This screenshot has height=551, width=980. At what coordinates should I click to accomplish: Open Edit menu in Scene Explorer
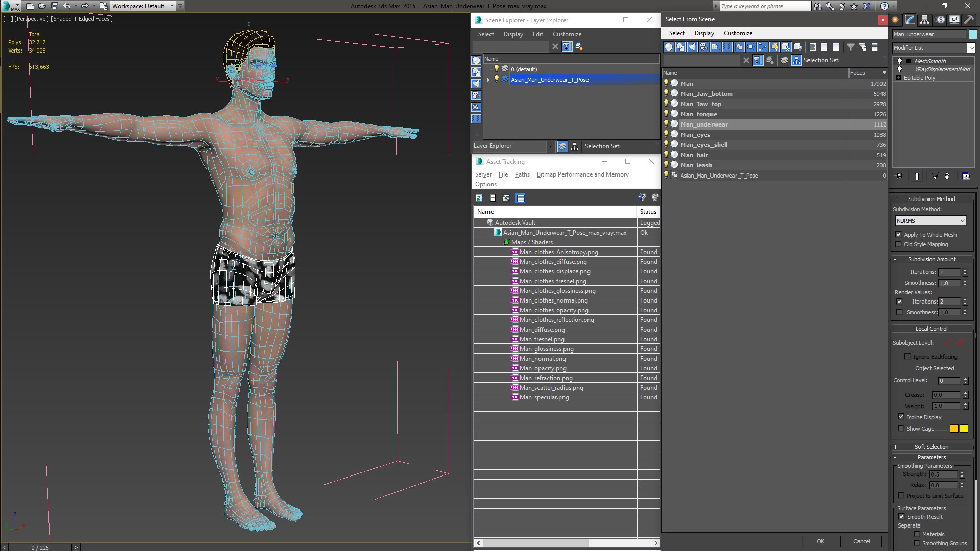pos(538,34)
